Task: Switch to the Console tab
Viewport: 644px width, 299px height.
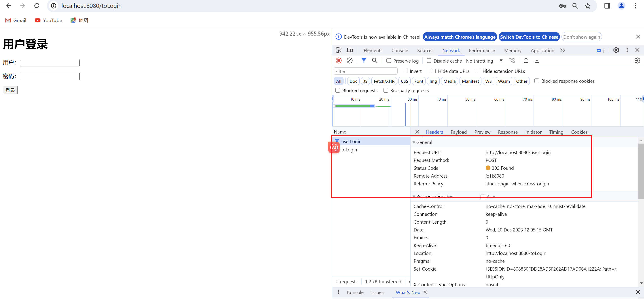Action: [x=400, y=51]
